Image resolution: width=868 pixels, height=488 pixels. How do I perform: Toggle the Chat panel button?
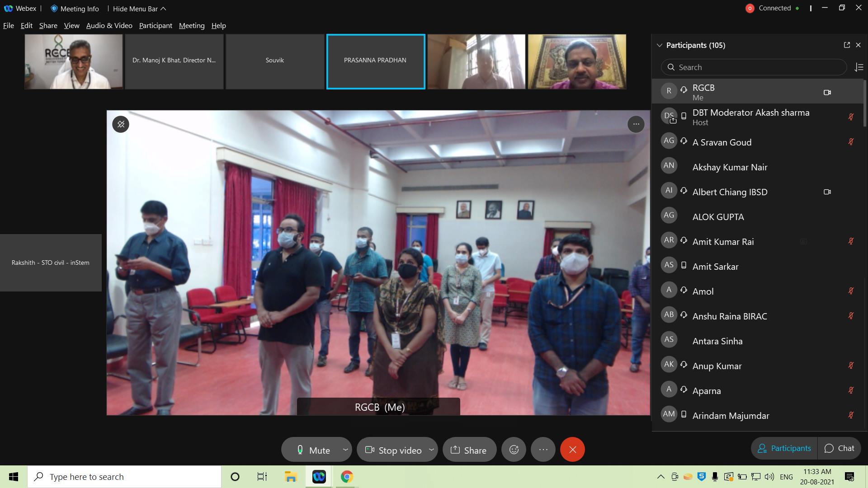839,448
